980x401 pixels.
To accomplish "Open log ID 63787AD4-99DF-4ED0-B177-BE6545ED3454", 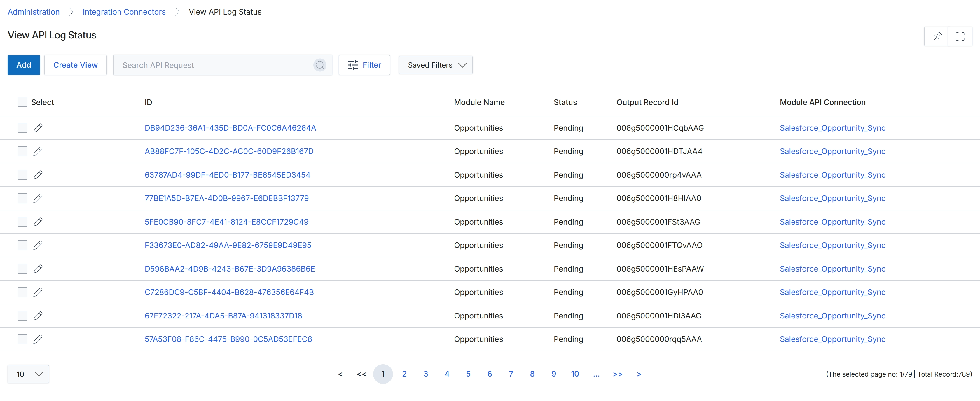I will tap(228, 175).
